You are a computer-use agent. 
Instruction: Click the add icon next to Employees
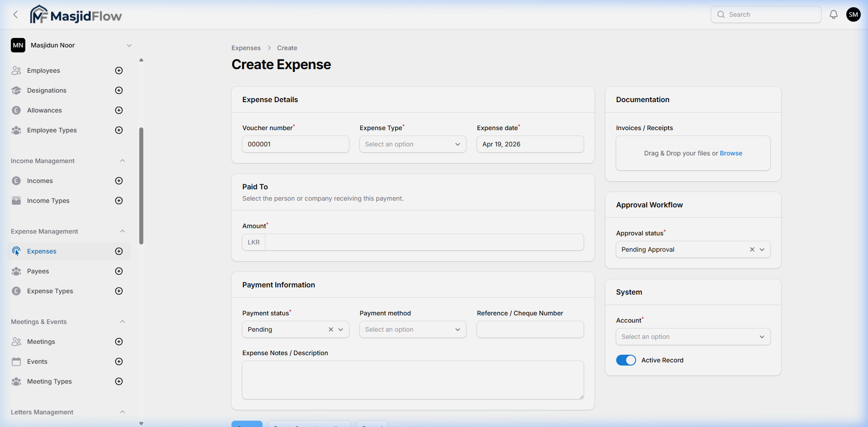pyautogui.click(x=118, y=70)
